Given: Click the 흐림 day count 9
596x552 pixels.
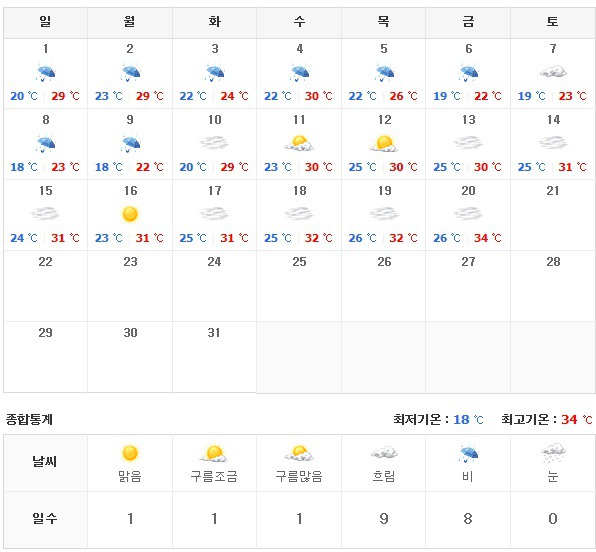Looking at the screenshot, I should (384, 519).
